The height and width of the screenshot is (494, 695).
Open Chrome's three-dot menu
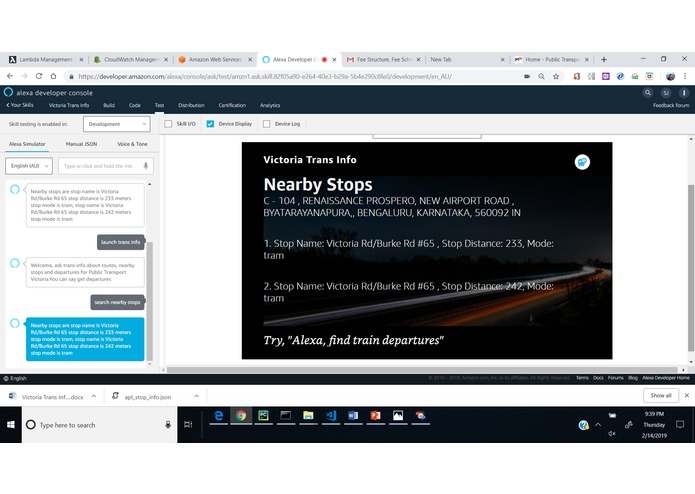(x=685, y=77)
